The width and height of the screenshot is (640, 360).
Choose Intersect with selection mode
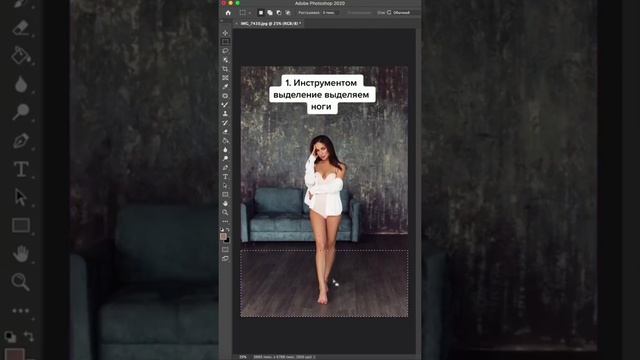pyautogui.click(x=288, y=13)
